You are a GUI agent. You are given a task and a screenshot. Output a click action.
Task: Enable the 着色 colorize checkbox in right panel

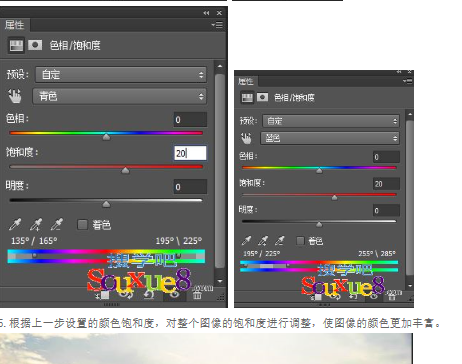pos(300,241)
